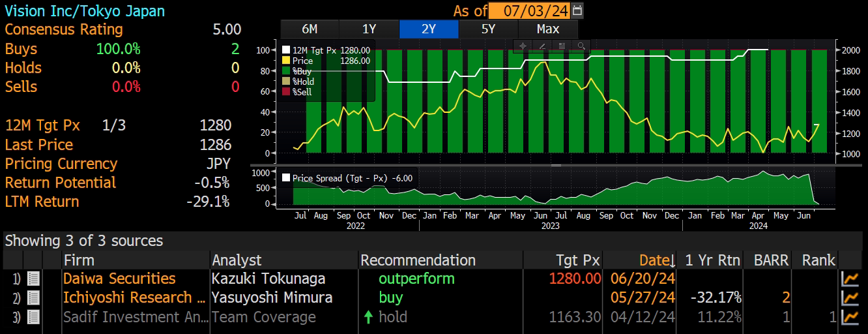Click the green up arrow beside hold
Viewport: 868px width, 334px height.
pos(368,317)
